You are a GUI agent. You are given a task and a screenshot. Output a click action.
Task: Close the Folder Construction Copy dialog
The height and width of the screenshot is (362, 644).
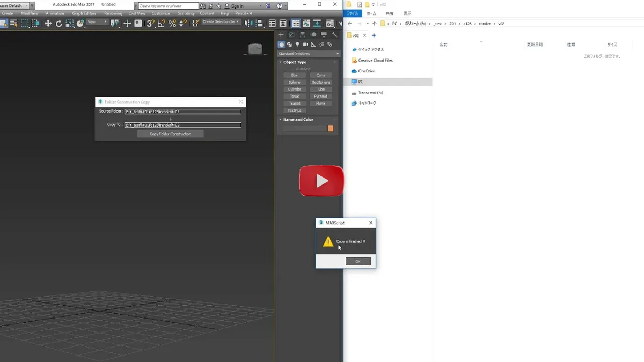point(241,102)
